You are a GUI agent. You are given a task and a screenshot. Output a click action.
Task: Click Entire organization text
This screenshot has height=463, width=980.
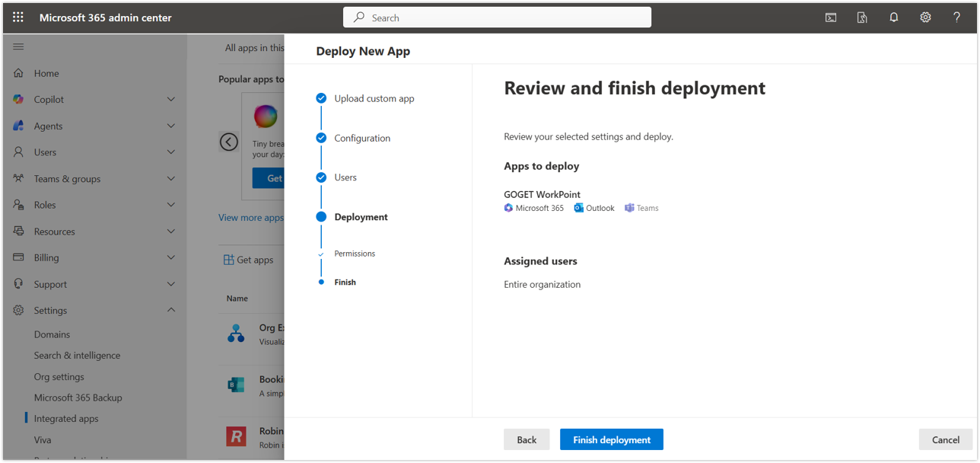(x=542, y=284)
